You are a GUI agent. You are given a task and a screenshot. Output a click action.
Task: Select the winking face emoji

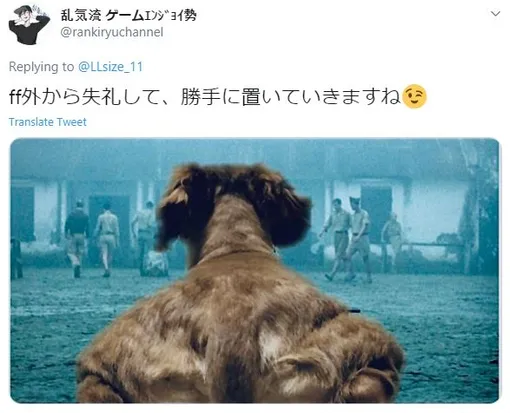coord(414,97)
